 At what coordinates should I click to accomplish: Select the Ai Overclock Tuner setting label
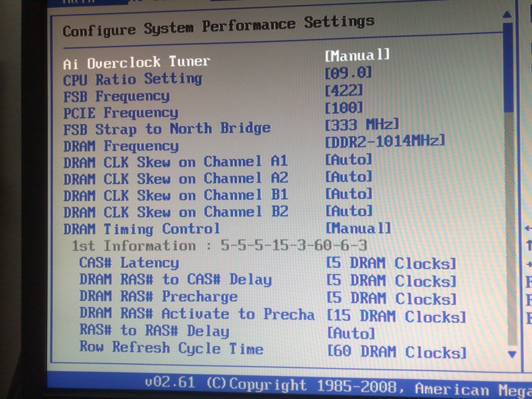click(137, 62)
